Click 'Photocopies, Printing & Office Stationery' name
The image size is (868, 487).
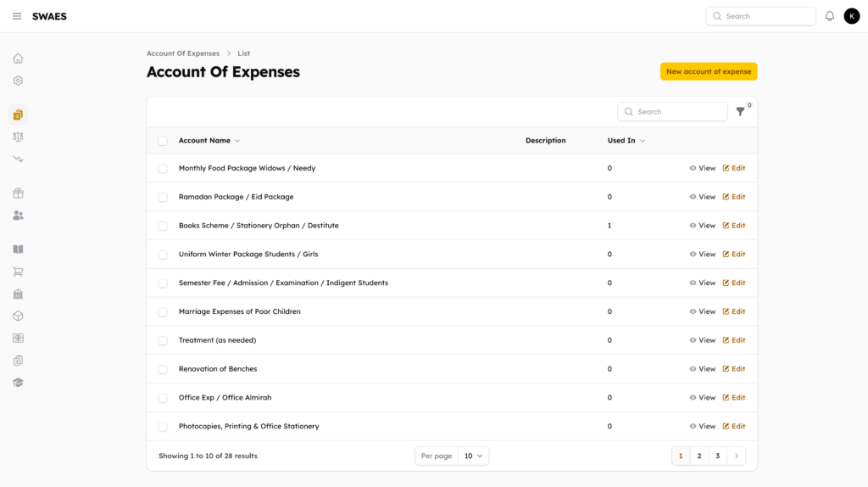point(248,426)
